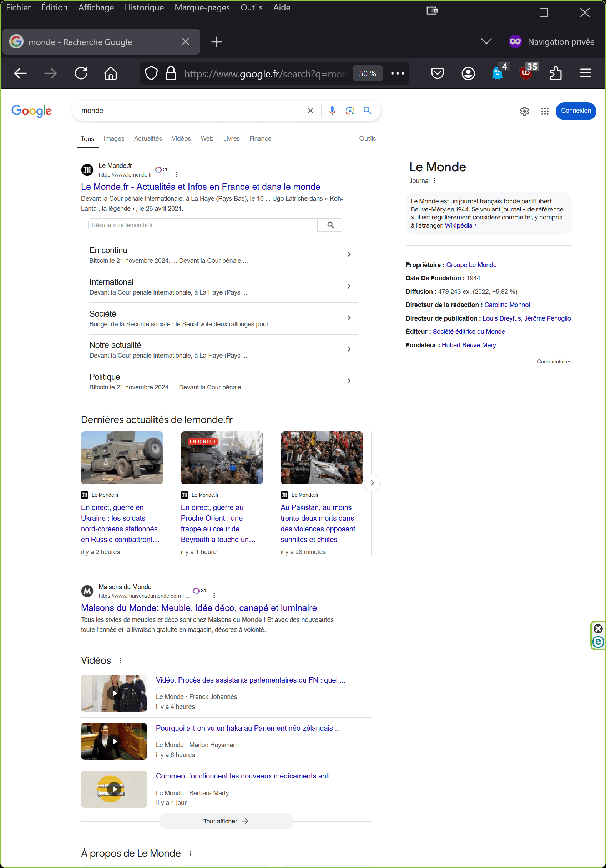Reload the current page
Viewport: 606px width, 868px height.
point(81,73)
